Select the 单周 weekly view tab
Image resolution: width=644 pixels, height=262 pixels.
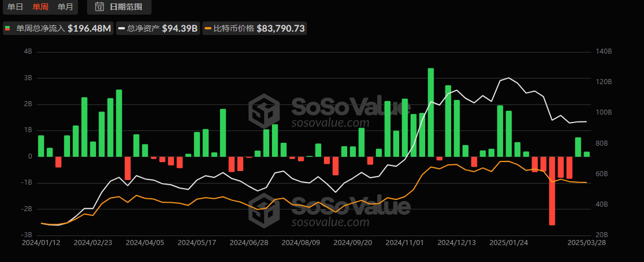[x=40, y=7]
